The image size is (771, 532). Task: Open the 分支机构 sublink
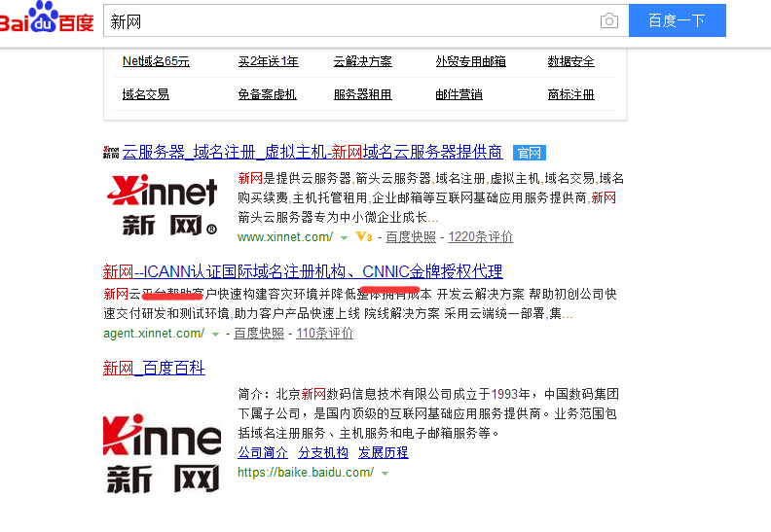pyautogui.click(x=323, y=453)
